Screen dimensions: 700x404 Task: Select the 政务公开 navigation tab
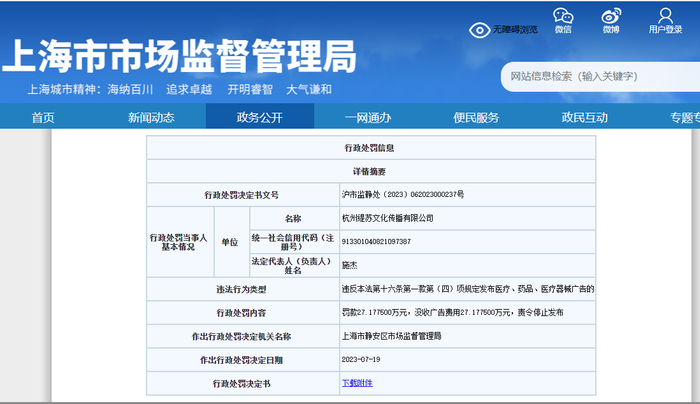[x=259, y=118]
